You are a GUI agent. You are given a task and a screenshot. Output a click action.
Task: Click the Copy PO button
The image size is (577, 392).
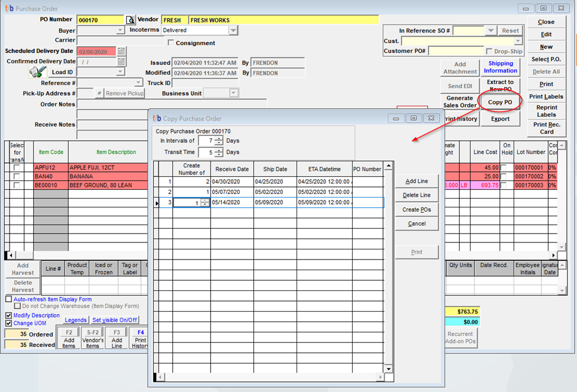tap(500, 102)
